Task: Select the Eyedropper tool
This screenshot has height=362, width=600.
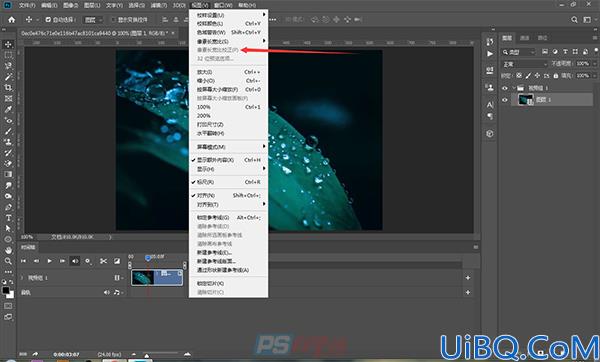Action: click(x=8, y=109)
